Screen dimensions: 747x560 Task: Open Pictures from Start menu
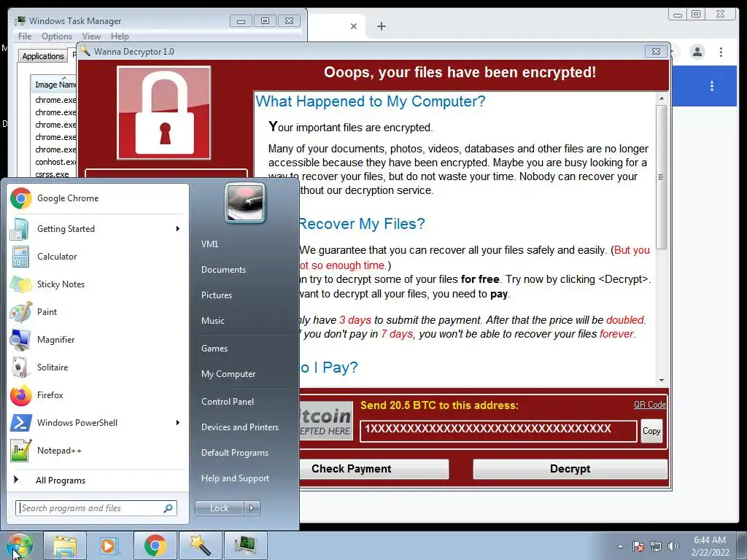click(216, 295)
